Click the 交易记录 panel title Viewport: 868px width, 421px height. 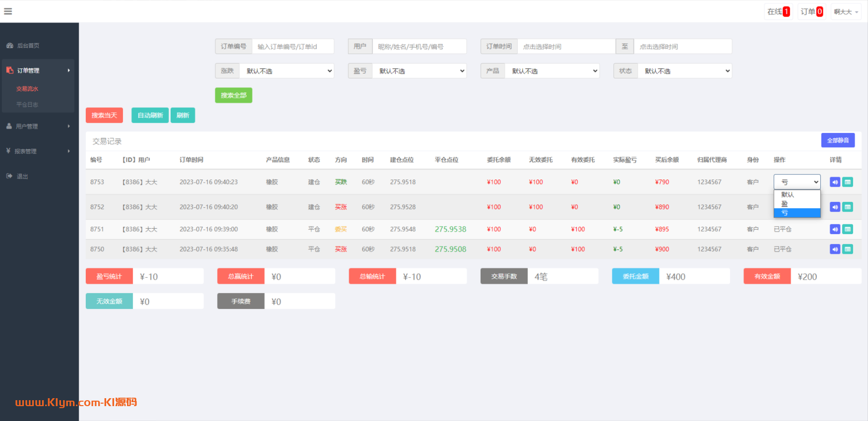click(107, 141)
